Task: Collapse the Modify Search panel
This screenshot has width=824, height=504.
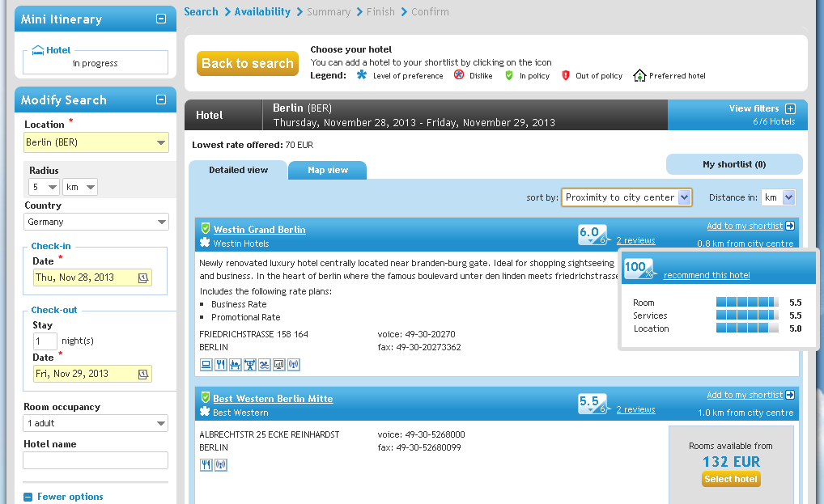Action: [x=161, y=100]
